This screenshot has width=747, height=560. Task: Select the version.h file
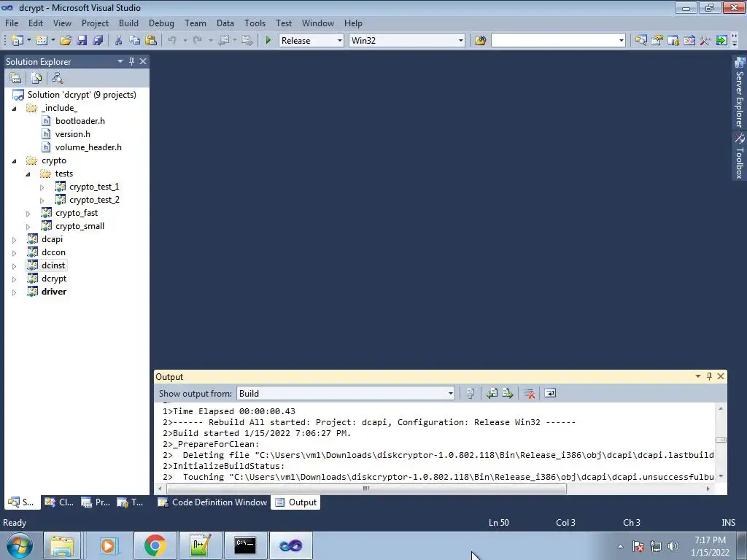pos(72,134)
